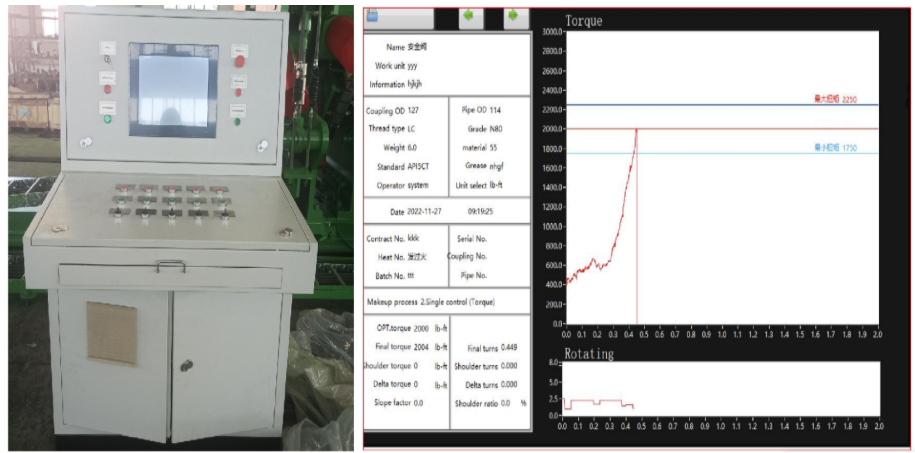Click the Serial No. label

point(472,238)
